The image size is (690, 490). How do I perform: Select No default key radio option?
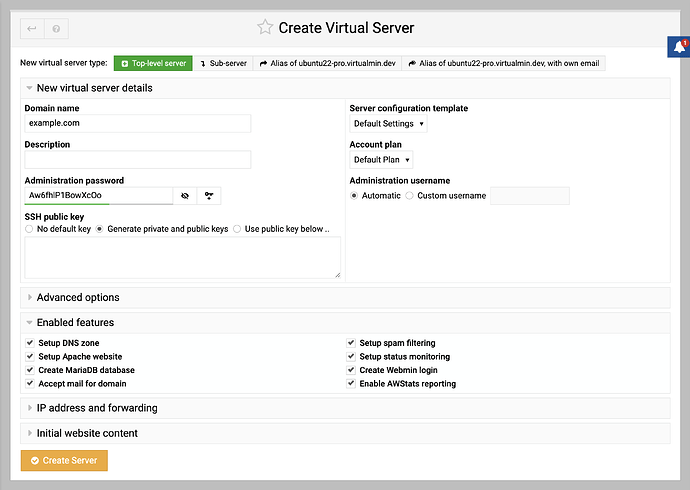click(x=29, y=229)
